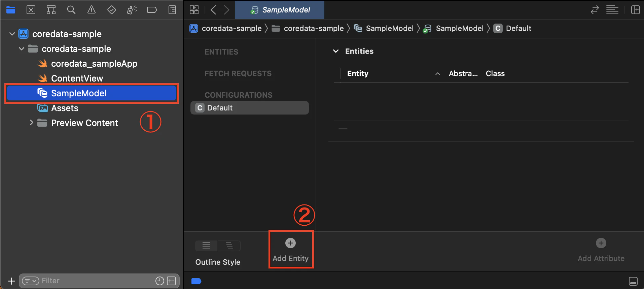
Task: Click the navigator Filter field
Action: pos(99,281)
